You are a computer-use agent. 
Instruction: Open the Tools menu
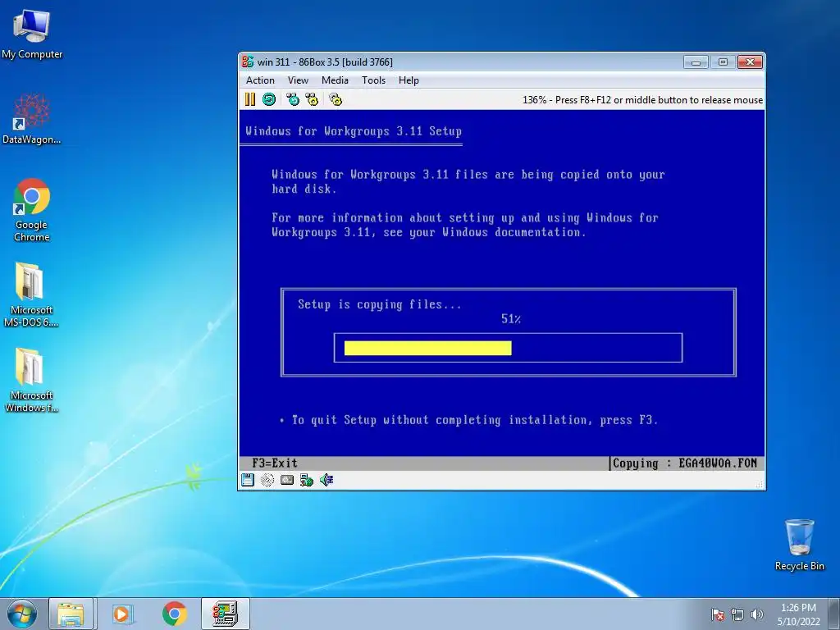tap(373, 80)
